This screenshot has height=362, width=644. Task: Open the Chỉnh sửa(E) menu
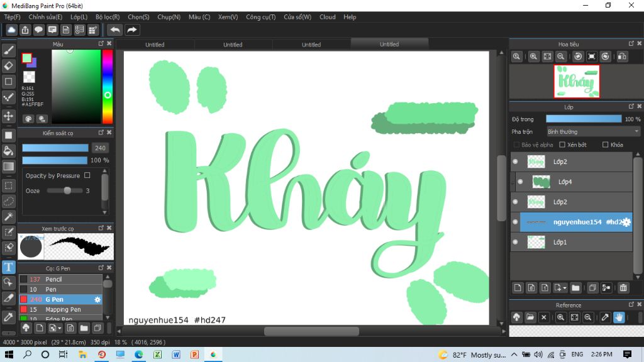click(45, 17)
